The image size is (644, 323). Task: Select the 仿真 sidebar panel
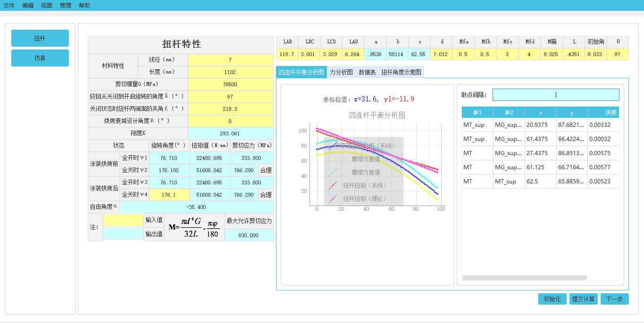click(40, 58)
